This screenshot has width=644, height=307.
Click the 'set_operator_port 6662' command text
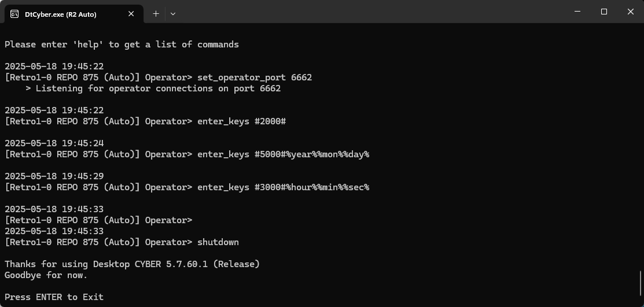pos(254,77)
